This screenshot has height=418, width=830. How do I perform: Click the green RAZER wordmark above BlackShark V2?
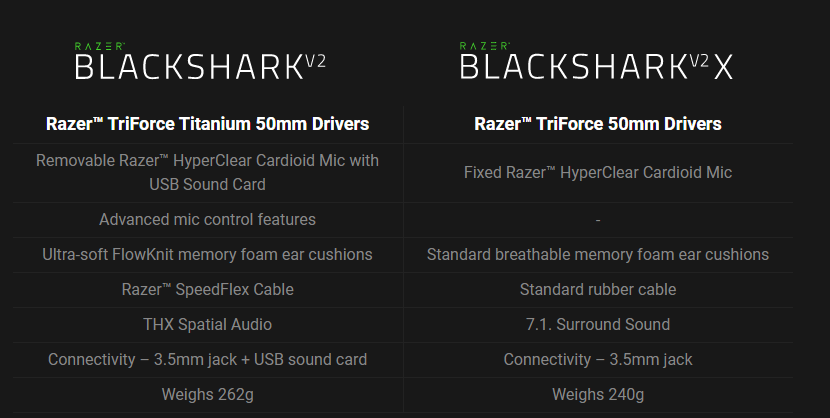pos(100,47)
